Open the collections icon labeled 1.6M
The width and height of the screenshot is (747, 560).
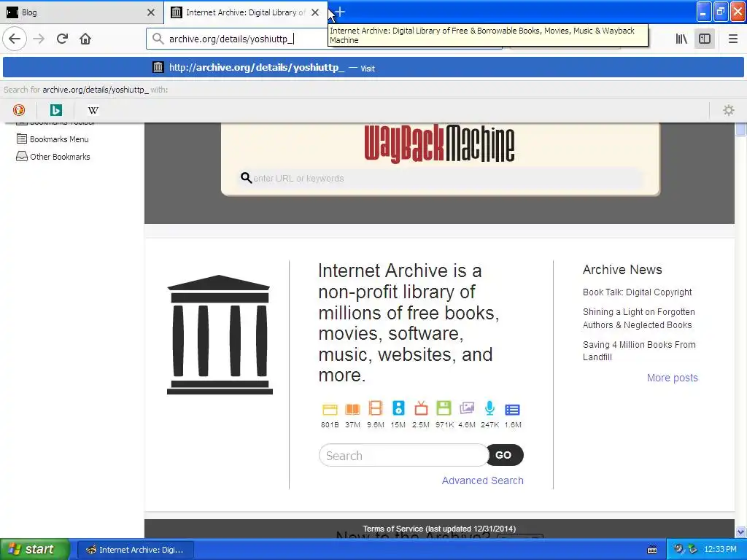[512, 410]
